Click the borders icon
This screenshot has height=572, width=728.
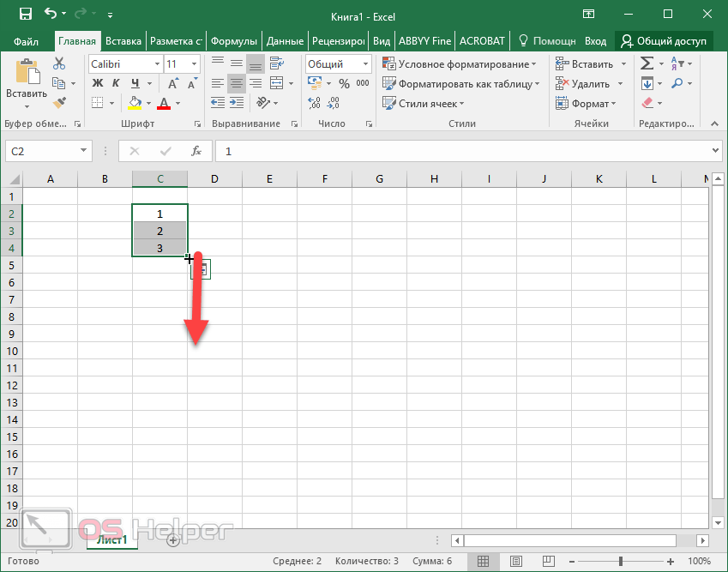point(98,103)
